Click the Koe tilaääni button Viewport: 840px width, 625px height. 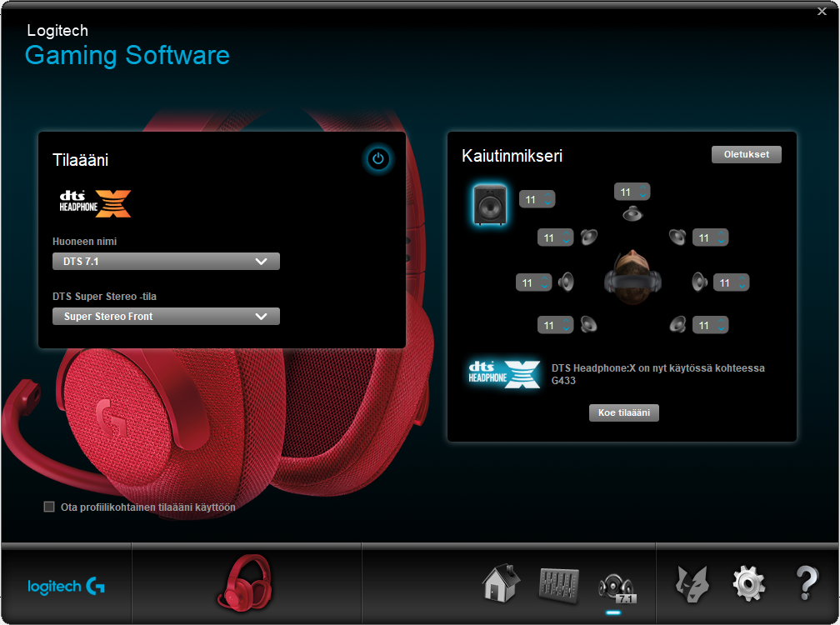(624, 413)
